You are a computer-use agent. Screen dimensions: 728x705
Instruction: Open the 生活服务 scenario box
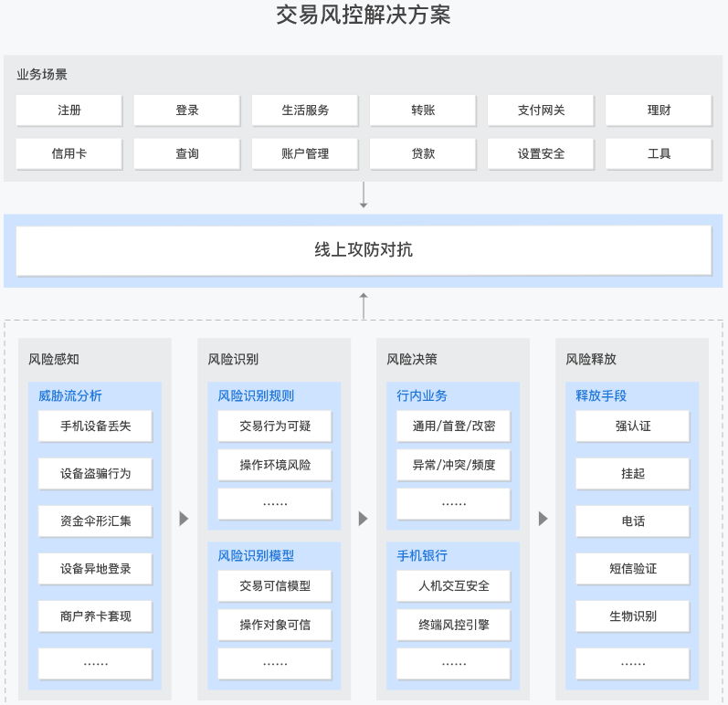[x=305, y=110]
